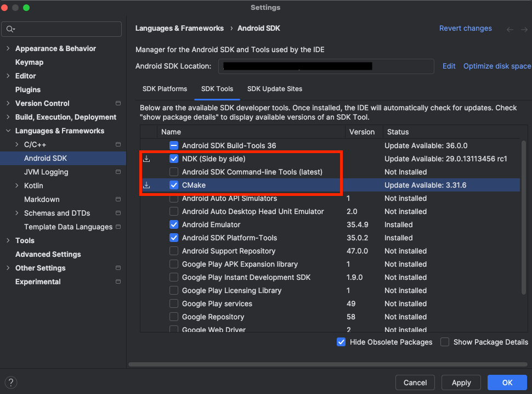Expand Version Control section
The width and height of the screenshot is (532, 394).
pyautogui.click(x=8, y=103)
